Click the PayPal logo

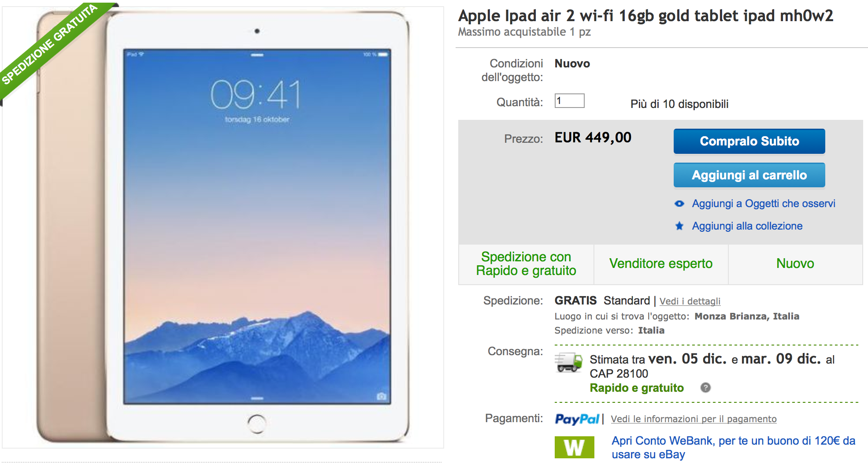pyautogui.click(x=577, y=419)
